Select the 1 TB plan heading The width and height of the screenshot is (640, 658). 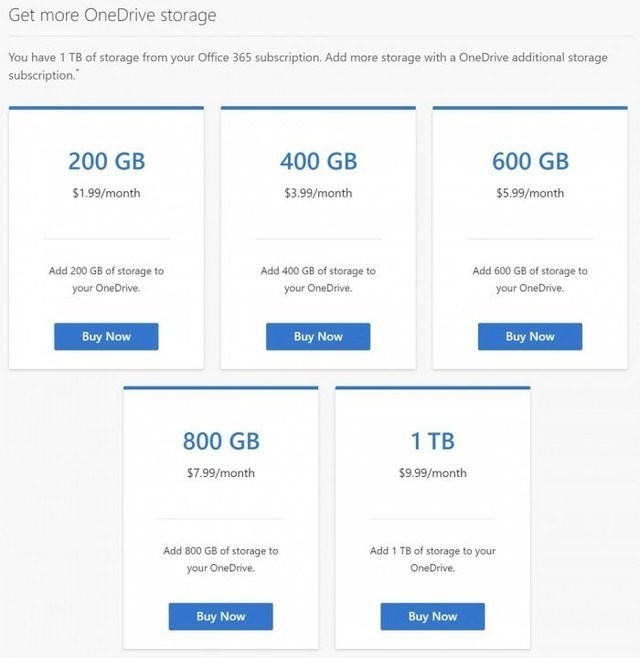click(433, 441)
